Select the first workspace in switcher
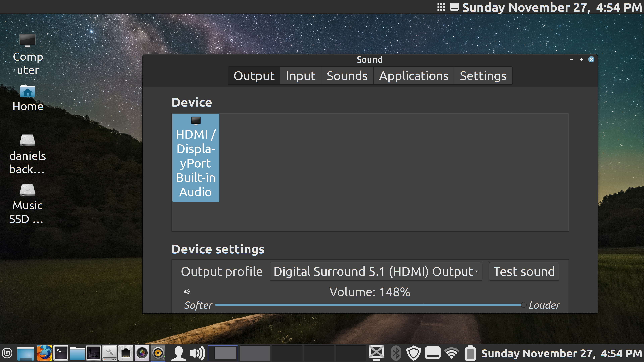 [223, 353]
